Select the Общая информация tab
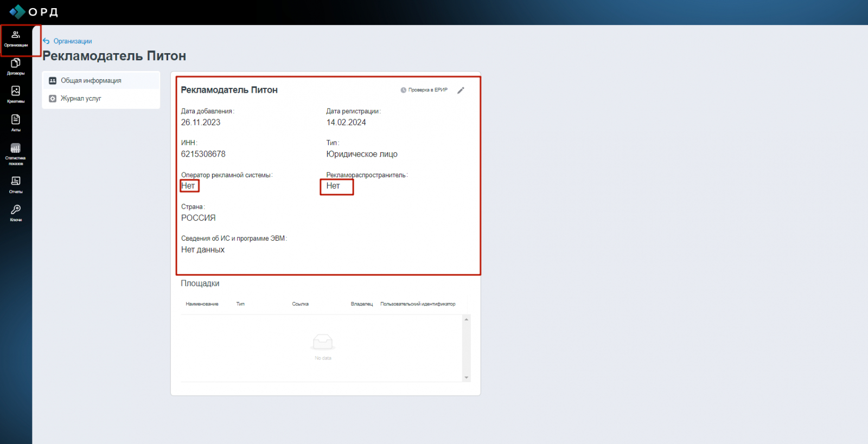The image size is (868, 444). (x=101, y=80)
